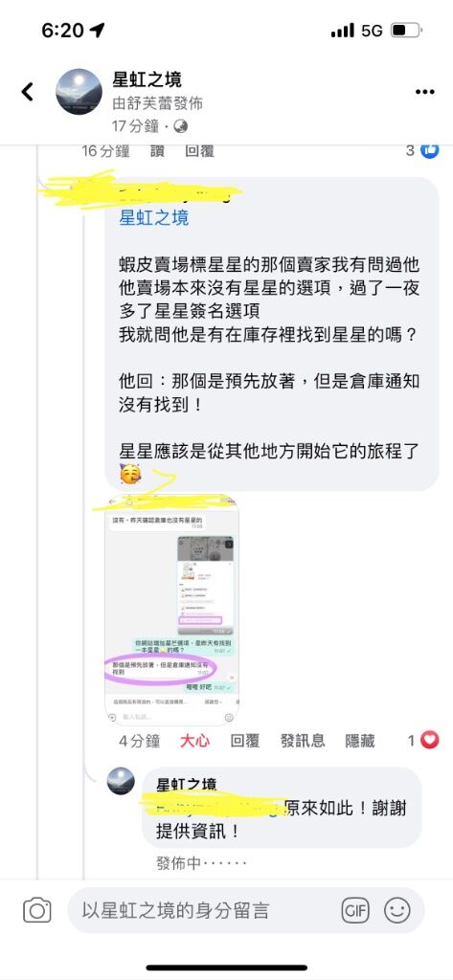Open the emoji smiley picker
The image size is (453, 980).
pos(396,910)
